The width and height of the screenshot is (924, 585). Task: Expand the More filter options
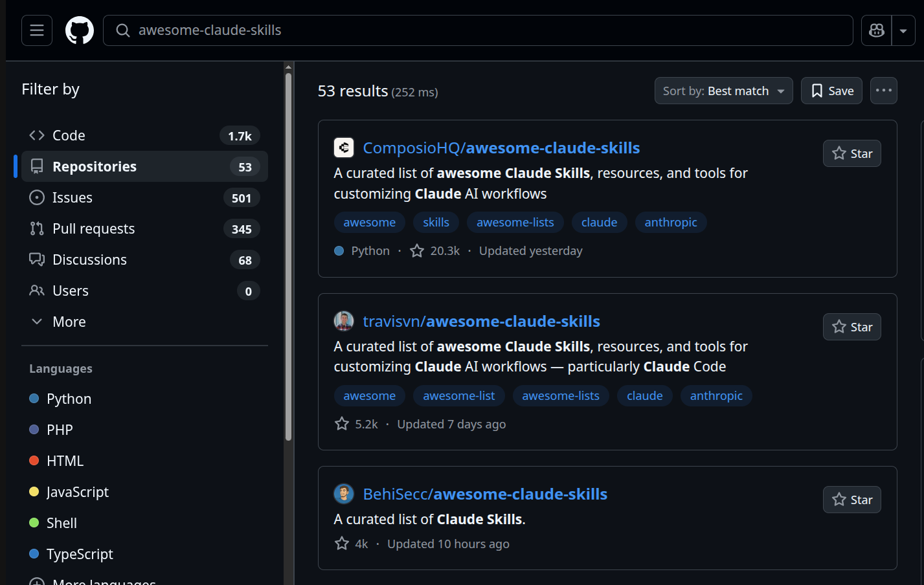point(144,322)
